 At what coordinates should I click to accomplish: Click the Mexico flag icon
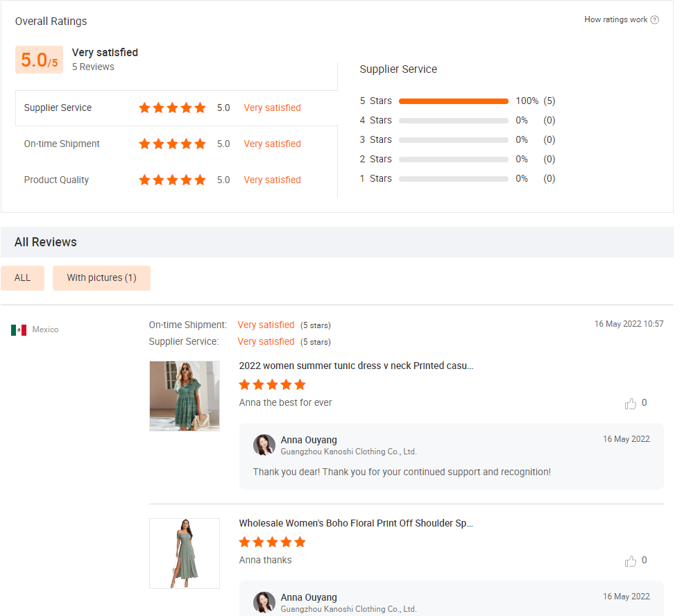point(19,330)
